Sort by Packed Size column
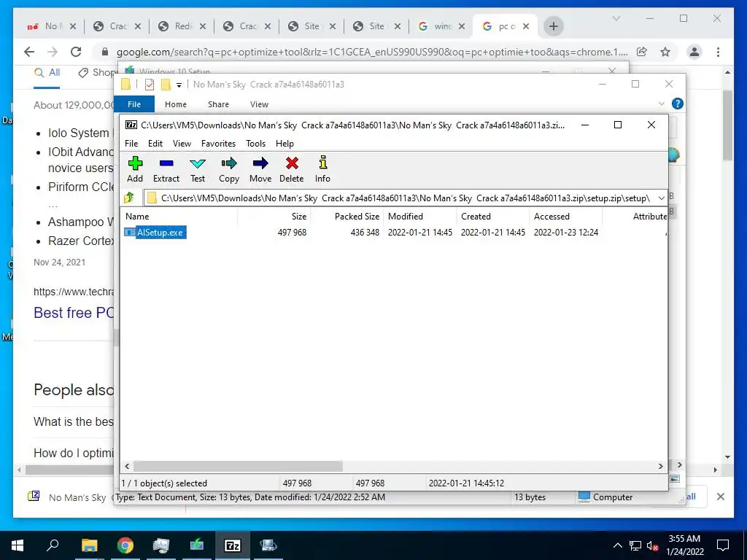Viewport: 747px width, 560px height. coord(347,216)
